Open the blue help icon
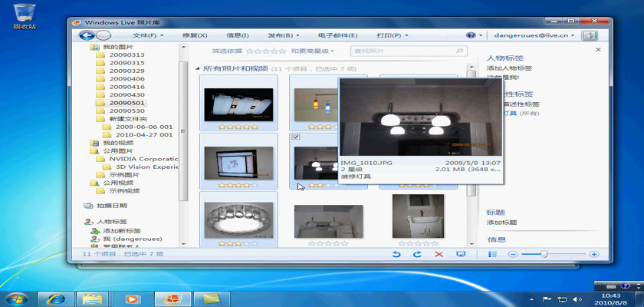 click(x=471, y=35)
